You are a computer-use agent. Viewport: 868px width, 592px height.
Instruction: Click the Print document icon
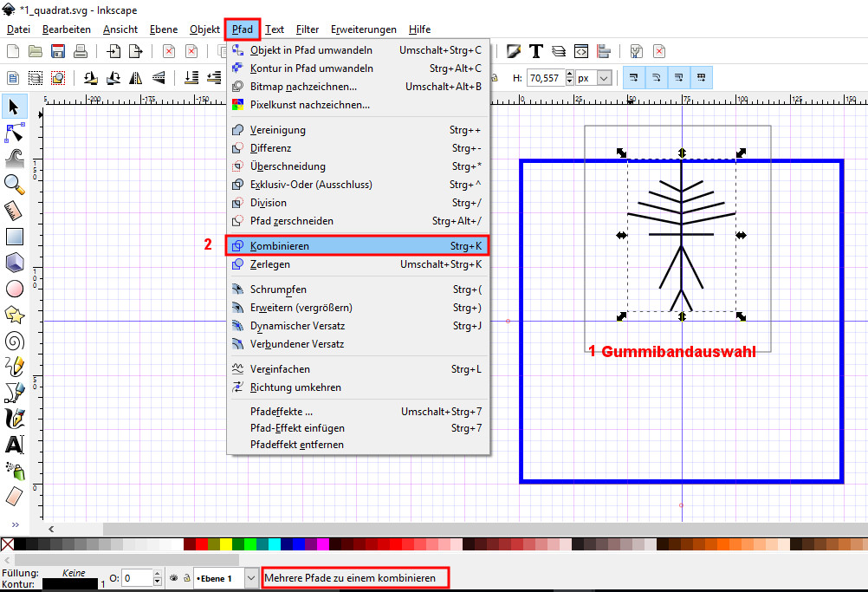80,52
